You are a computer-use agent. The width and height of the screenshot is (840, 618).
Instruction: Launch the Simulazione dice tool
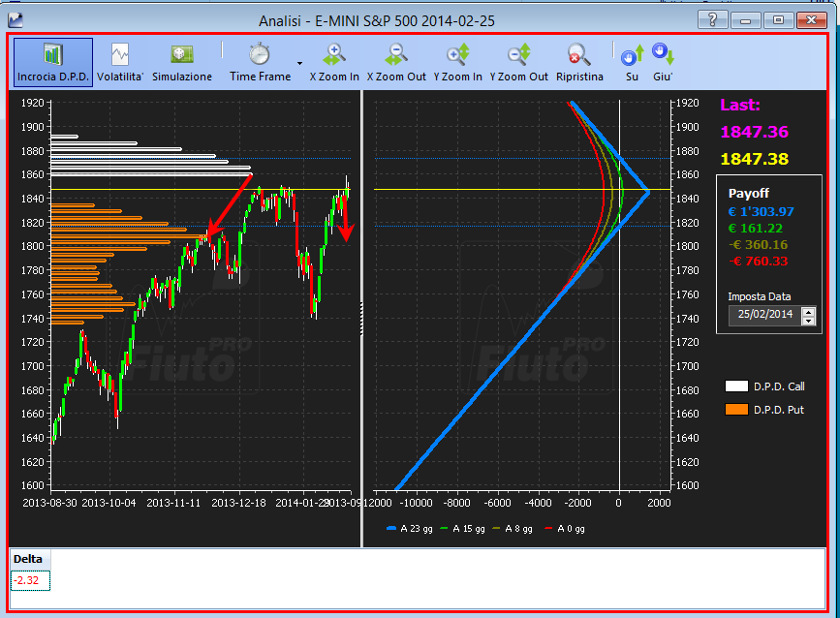pos(181,62)
